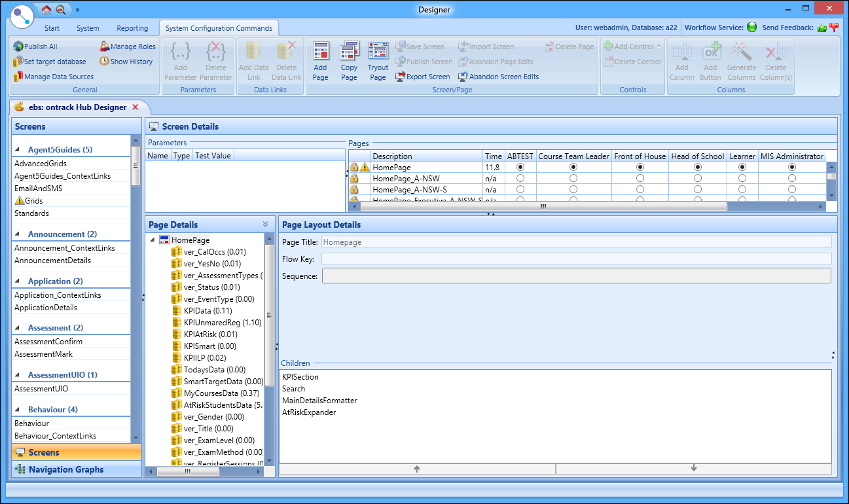Image resolution: width=849 pixels, height=504 pixels.
Task: Enable Learner access for HomePage_A-NSW
Action: click(x=742, y=178)
